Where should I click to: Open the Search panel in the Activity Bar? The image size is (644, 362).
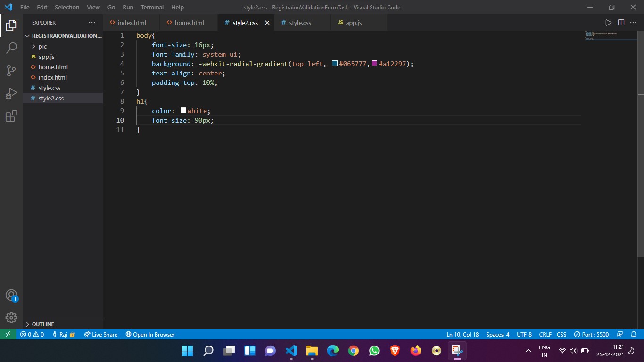click(11, 48)
